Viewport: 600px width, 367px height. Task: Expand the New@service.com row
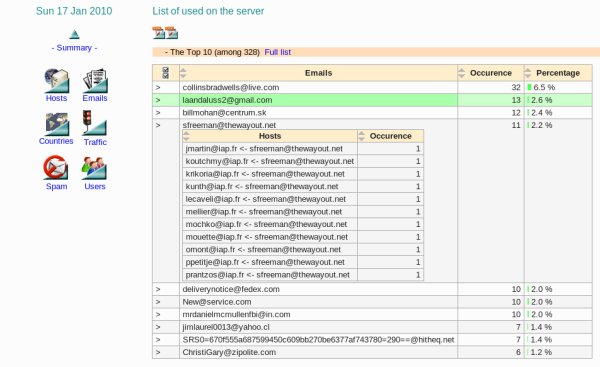tap(158, 302)
